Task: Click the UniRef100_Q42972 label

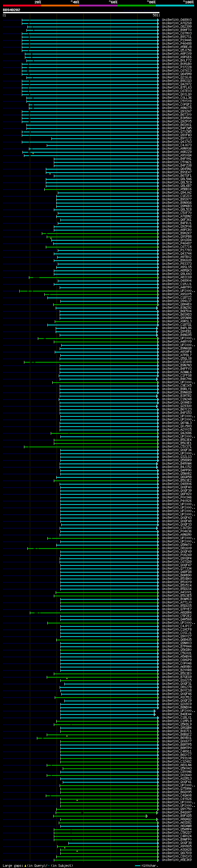Action: pyautogui.click(x=176, y=84)
